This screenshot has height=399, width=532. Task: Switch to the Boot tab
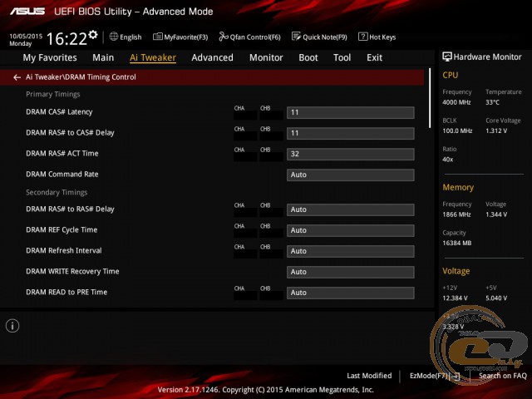[308, 57]
